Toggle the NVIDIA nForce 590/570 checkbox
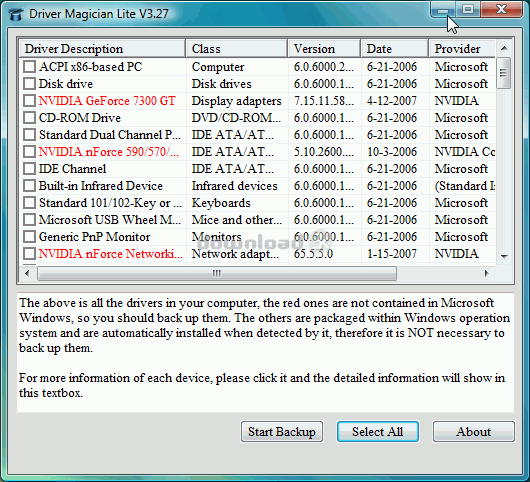The height and width of the screenshot is (482, 530). click(x=29, y=151)
